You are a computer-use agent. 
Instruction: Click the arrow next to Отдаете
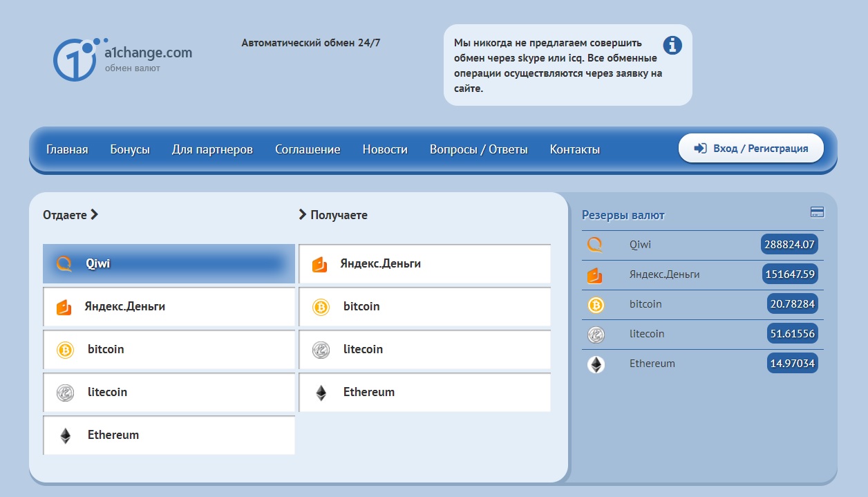click(95, 214)
